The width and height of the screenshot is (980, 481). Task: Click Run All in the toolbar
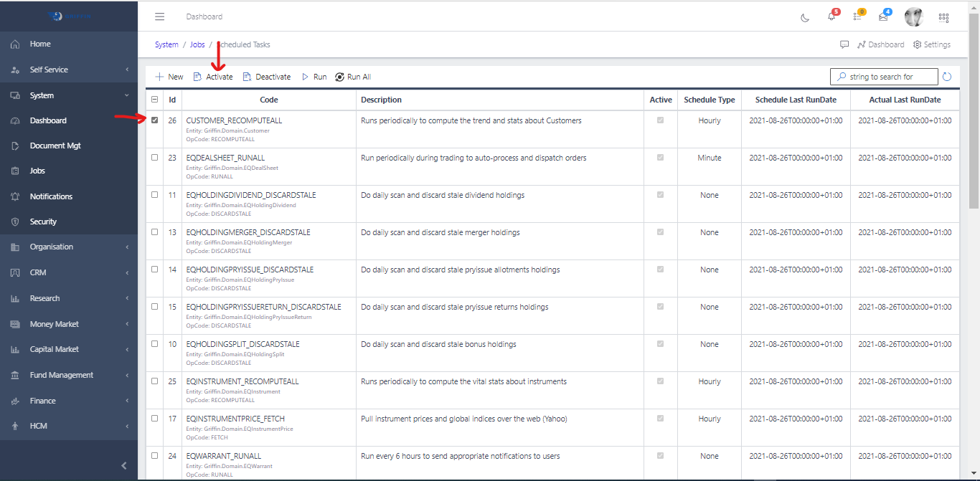[353, 77]
